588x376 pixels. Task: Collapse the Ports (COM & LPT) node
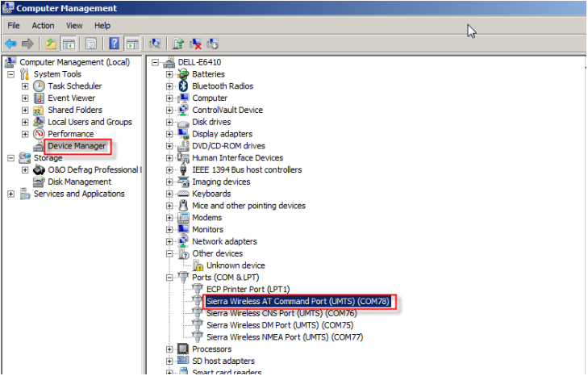pyautogui.click(x=169, y=278)
